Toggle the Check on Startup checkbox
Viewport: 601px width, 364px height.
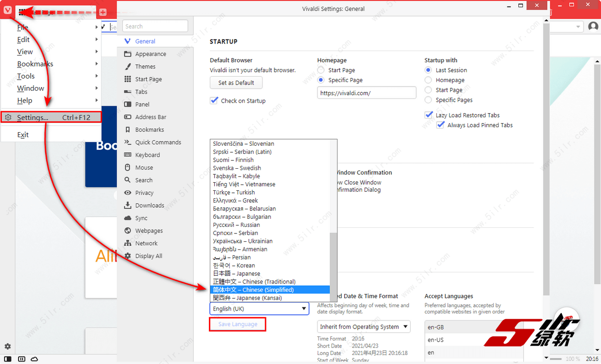pos(214,101)
